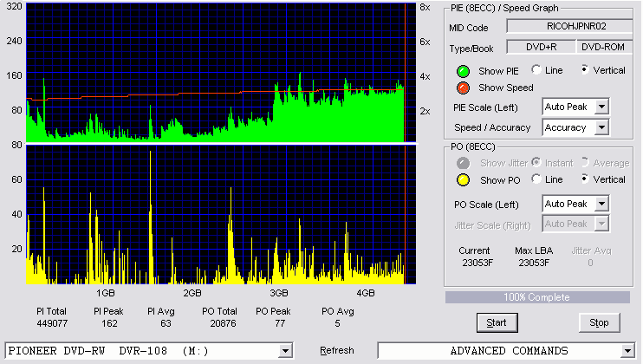The image size is (643, 364).
Task: Open the PO Scale (Left) dropdown
Action: pyautogui.click(x=601, y=204)
